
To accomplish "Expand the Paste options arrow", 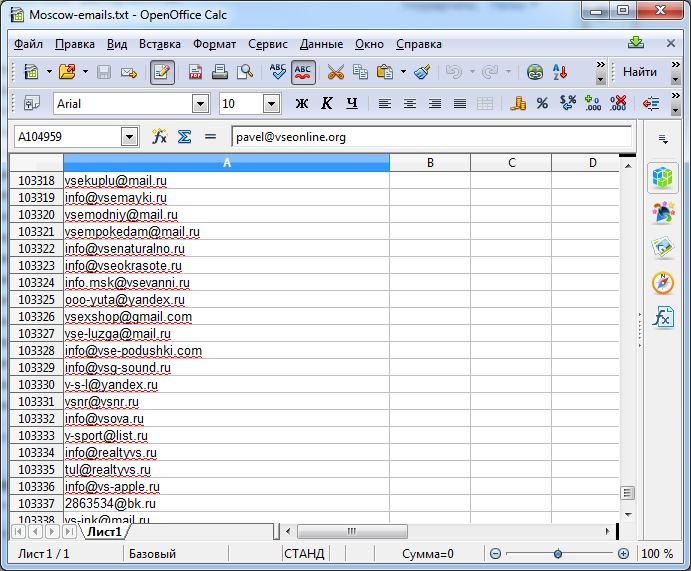I will click(403, 72).
